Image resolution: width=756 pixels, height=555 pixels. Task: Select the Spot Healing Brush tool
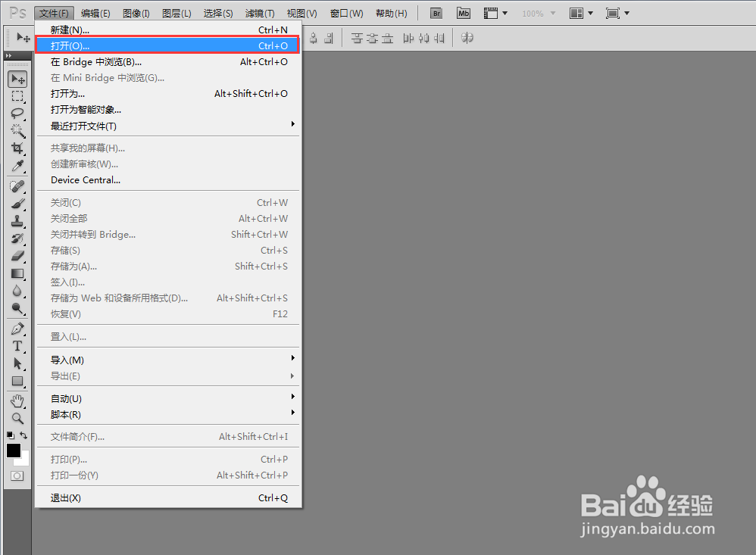tap(18, 186)
